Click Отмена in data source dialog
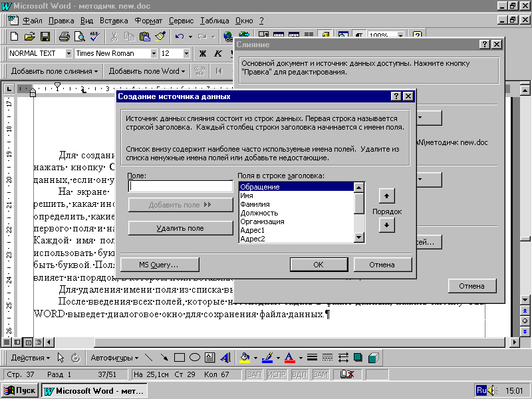 (382, 265)
